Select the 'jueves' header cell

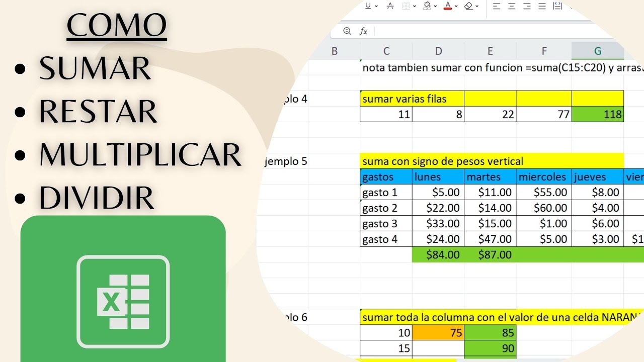598,176
